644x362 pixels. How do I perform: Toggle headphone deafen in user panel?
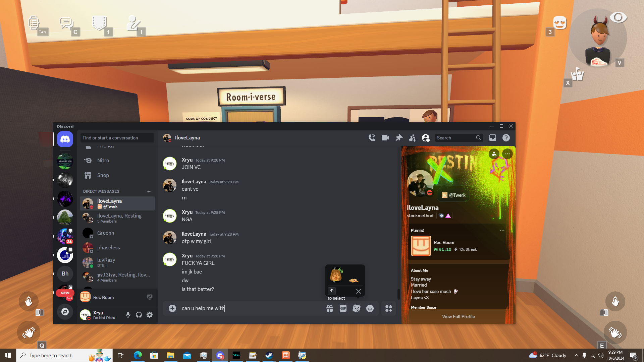(139, 315)
